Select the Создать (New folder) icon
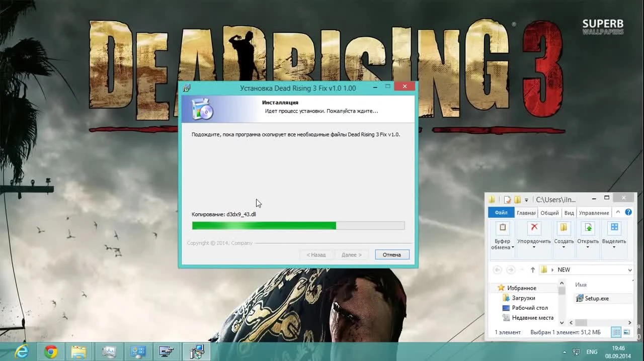 [565, 228]
